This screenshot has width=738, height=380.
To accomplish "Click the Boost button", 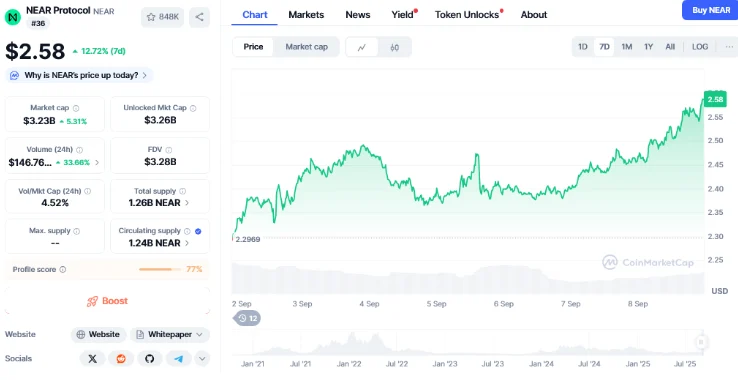I will [107, 301].
